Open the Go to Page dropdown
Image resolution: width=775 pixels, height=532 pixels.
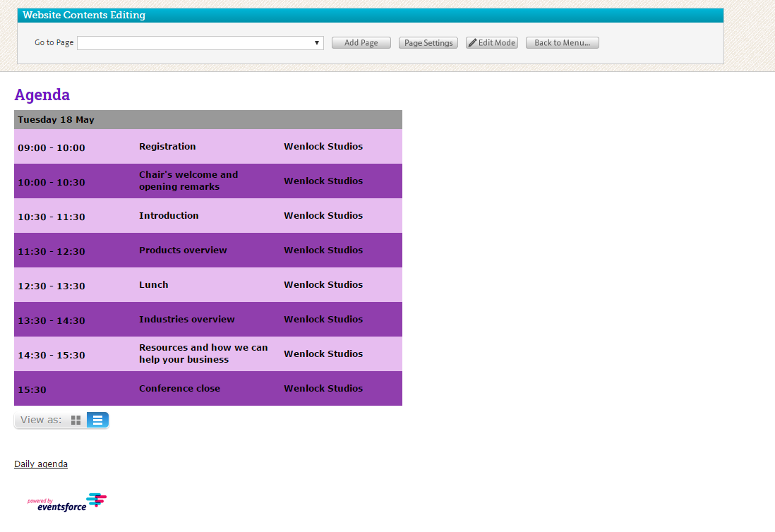200,43
